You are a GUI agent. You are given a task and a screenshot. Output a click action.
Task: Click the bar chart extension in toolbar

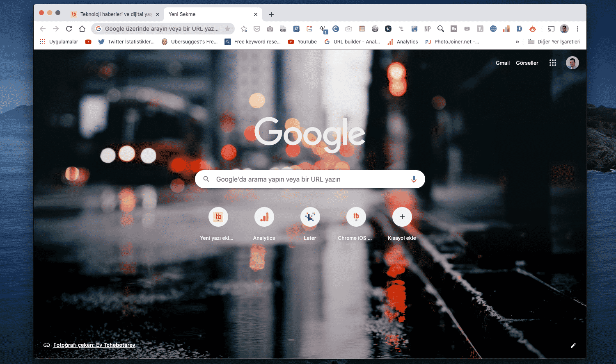(x=506, y=29)
